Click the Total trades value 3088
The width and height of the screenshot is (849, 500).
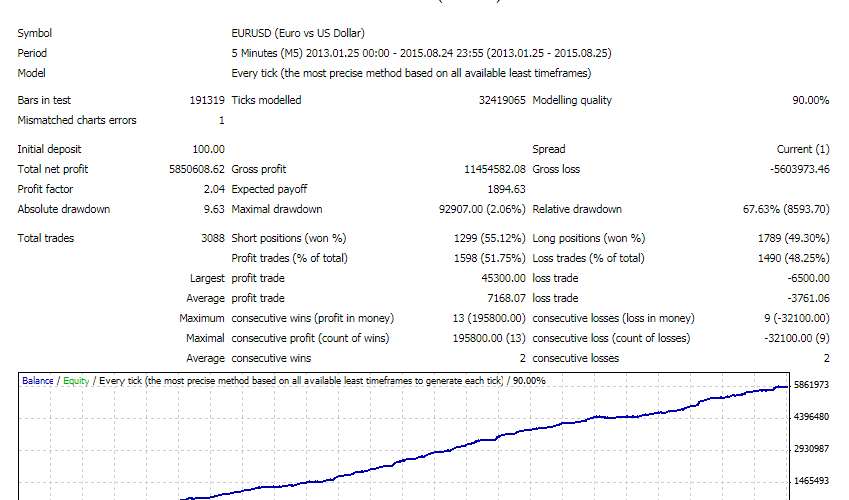[x=213, y=238]
